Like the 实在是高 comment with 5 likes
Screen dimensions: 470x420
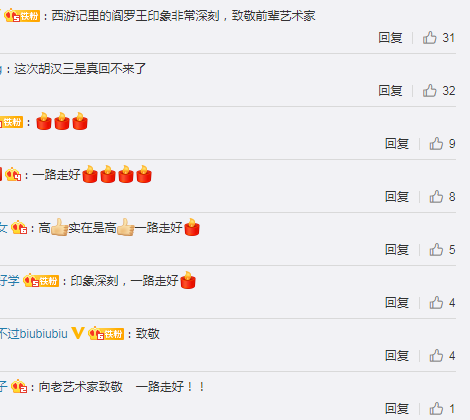tap(436, 250)
